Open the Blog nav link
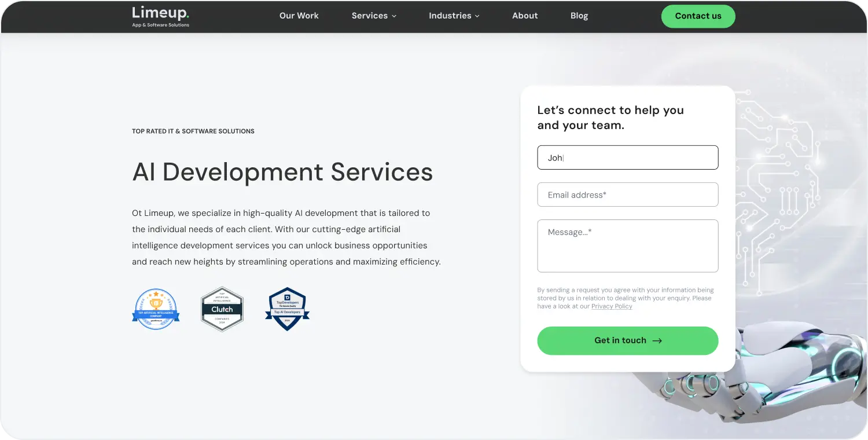Screen dimensions: 868x440 click(x=579, y=16)
